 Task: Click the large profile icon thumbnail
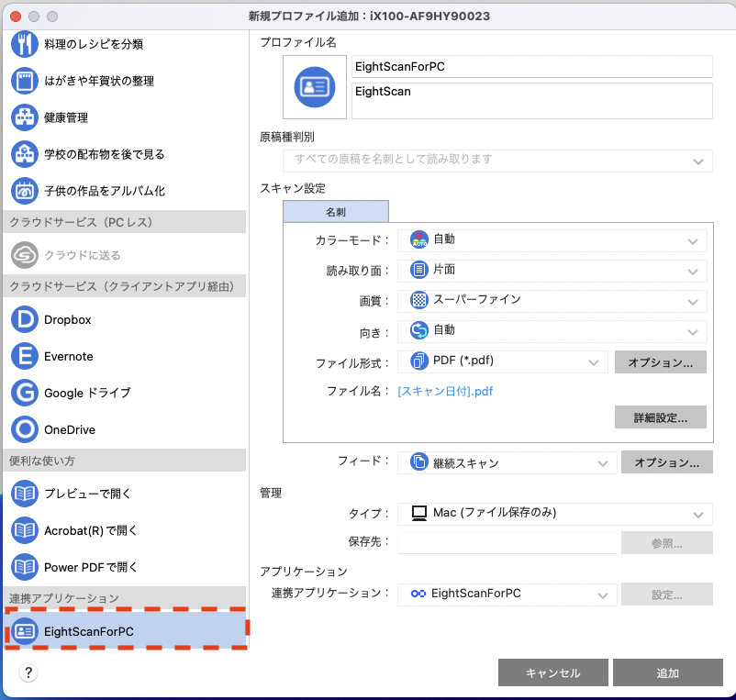(315, 87)
